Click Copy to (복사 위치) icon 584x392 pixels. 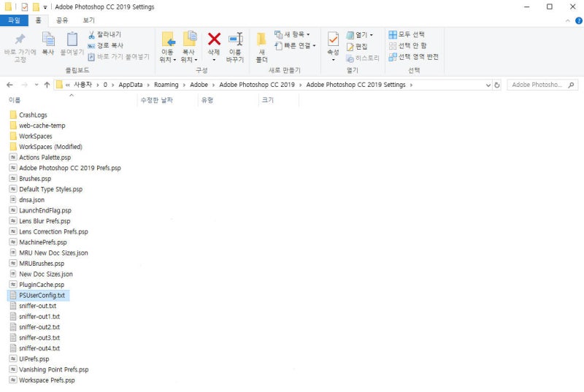point(190,39)
